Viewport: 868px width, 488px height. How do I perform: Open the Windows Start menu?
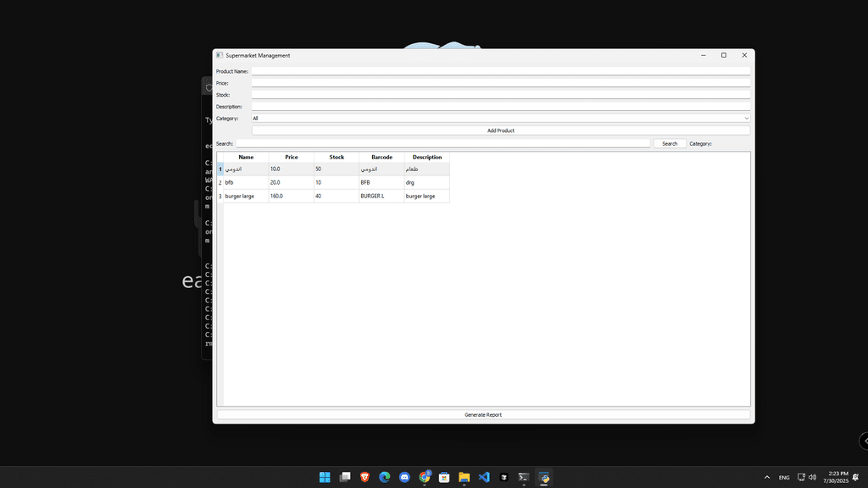(325, 477)
